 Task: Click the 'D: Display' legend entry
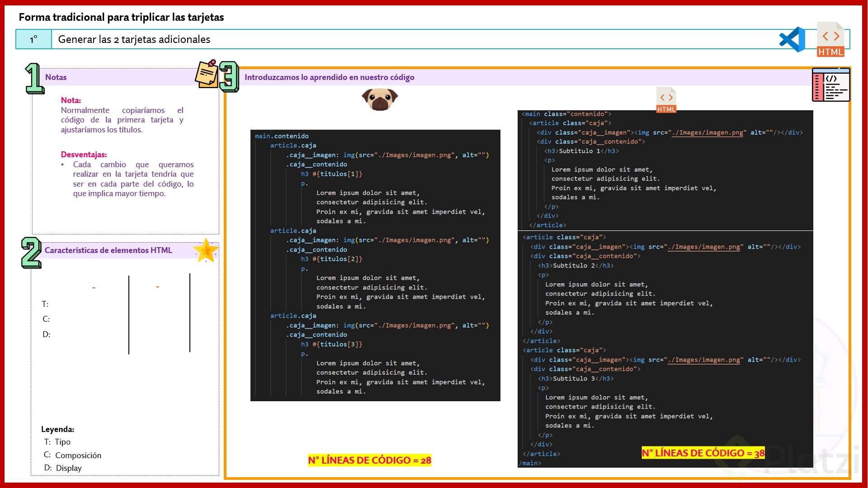[63, 468]
